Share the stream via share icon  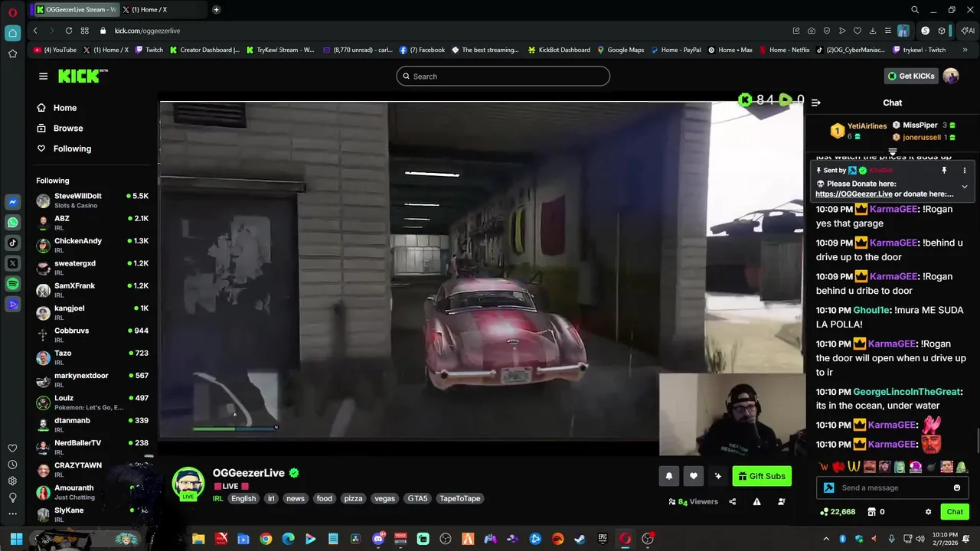[x=732, y=502]
